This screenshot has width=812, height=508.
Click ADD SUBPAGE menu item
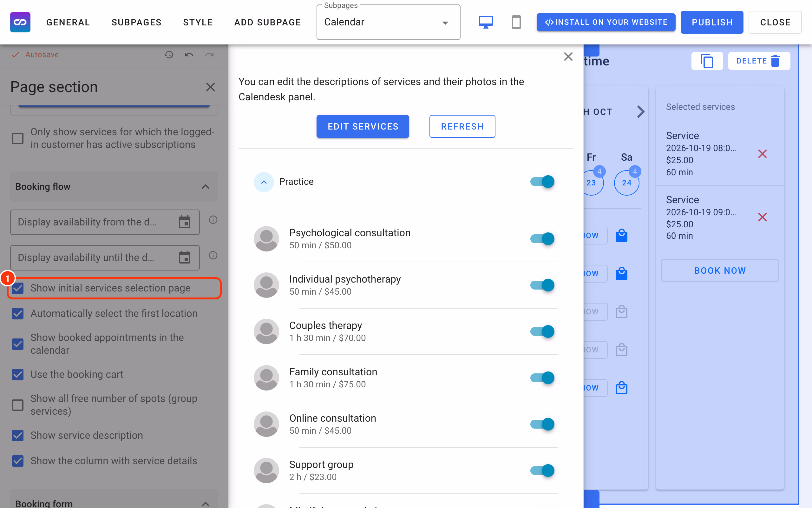pos(267,23)
